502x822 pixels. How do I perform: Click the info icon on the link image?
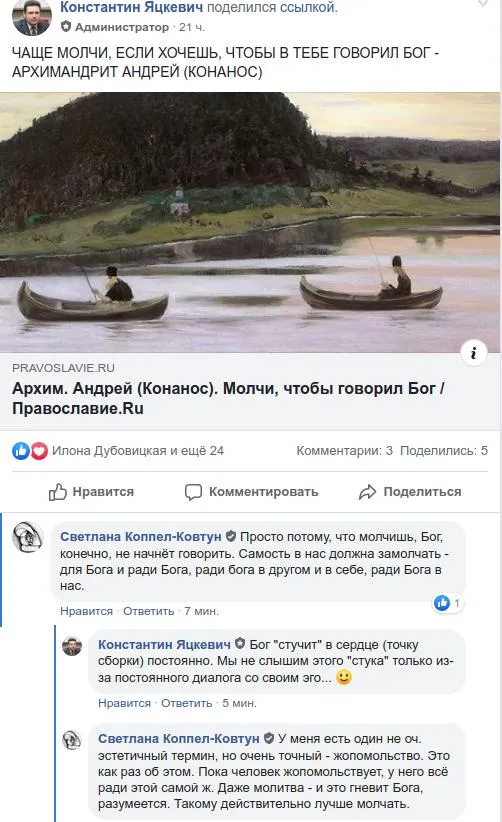473,353
